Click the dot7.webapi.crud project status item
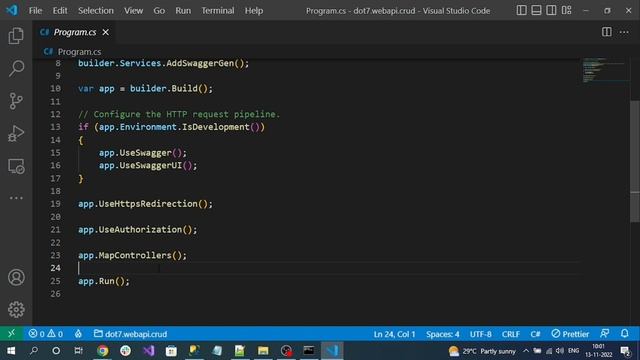640x360 pixels. click(x=131, y=334)
